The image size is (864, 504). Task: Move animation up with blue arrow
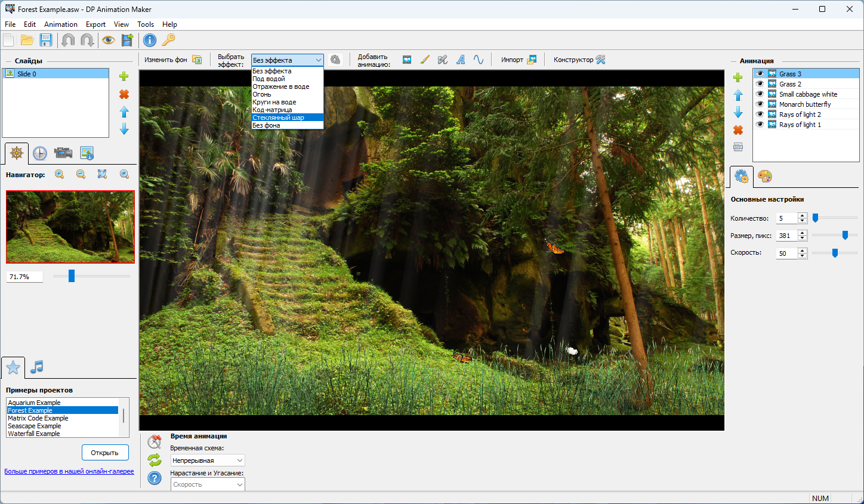tap(738, 95)
